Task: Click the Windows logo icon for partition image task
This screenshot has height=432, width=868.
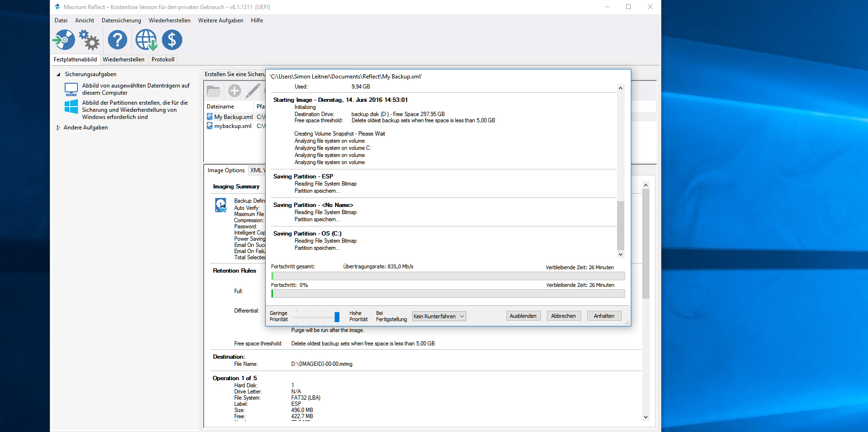Action: 71,107
